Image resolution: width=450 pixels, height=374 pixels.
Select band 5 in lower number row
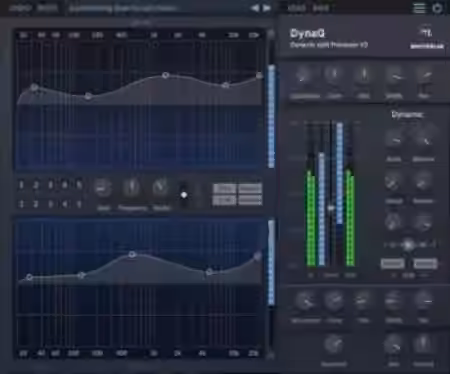[x=79, y=204]
